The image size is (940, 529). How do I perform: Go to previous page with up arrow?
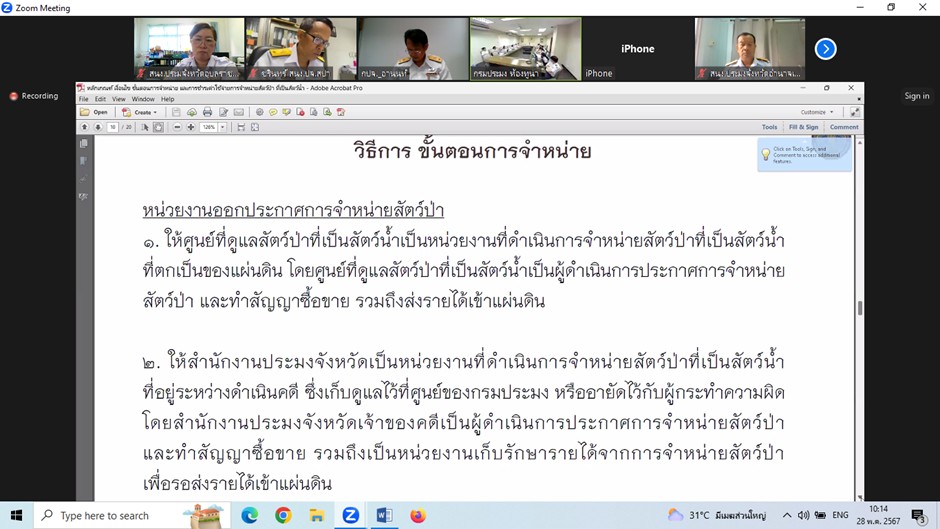[84, 128]
